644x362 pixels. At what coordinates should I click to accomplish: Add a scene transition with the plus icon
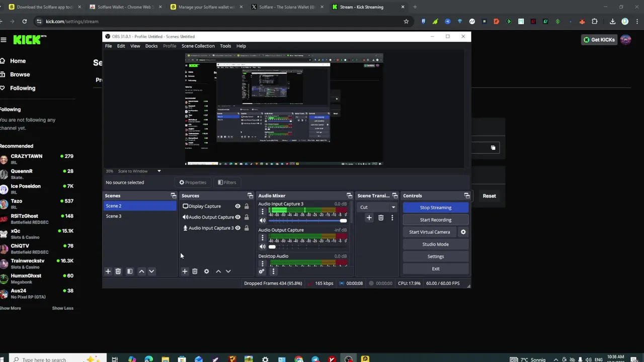coord(369,218)
